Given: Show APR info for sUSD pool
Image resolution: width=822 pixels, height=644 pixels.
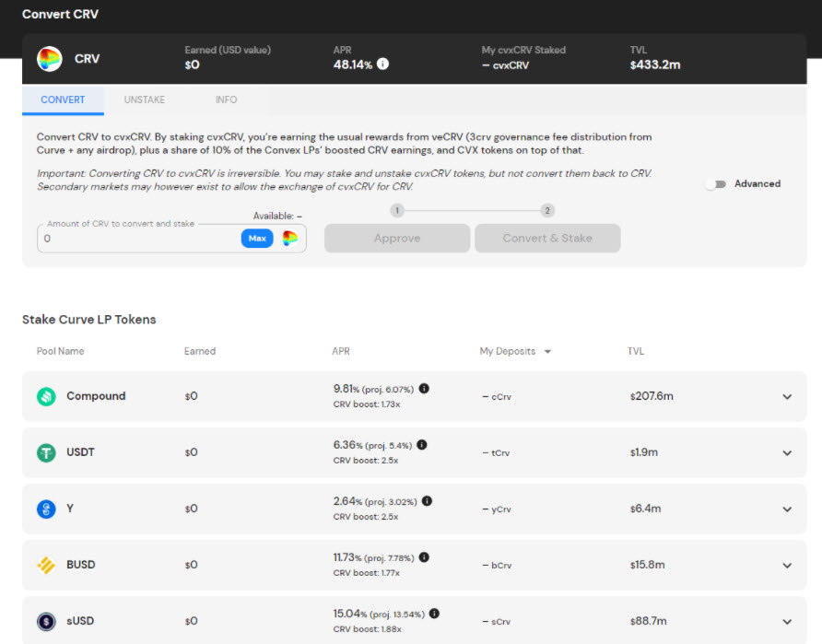Looking at the screenshot, I should point(434,613).
